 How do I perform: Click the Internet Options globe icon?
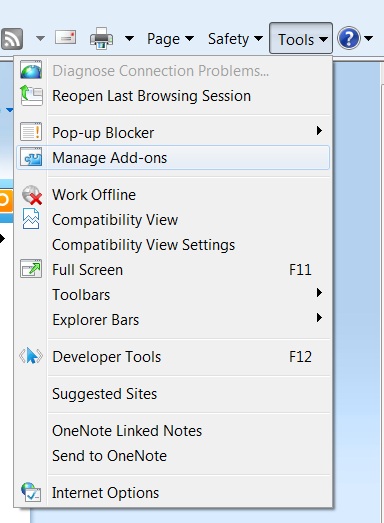point(31,492)
